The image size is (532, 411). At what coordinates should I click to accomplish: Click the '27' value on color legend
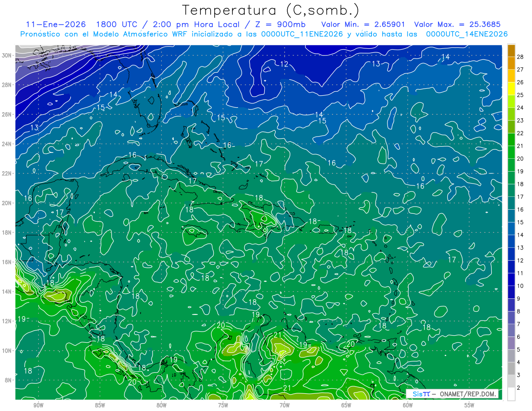click(520, 70)
